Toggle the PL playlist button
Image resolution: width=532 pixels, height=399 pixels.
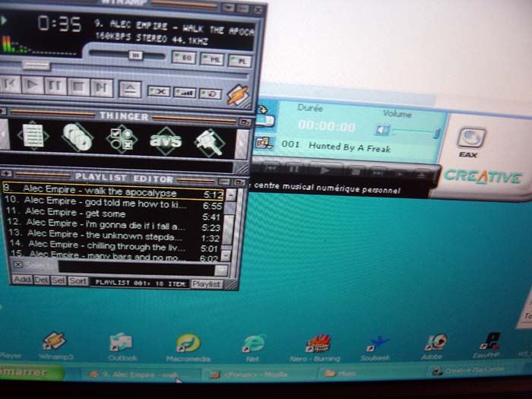(x=240, y=61)
